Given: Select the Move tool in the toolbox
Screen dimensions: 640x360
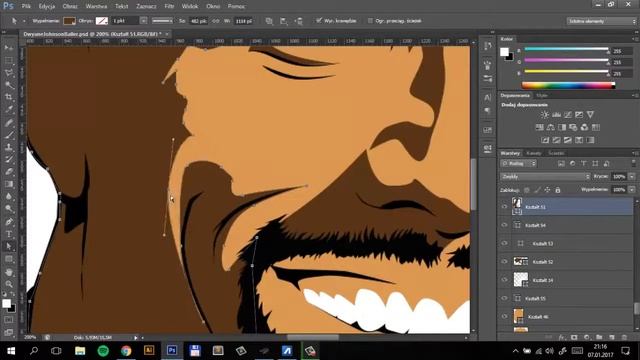Looking at the screenshot, I should coord(9,48).
